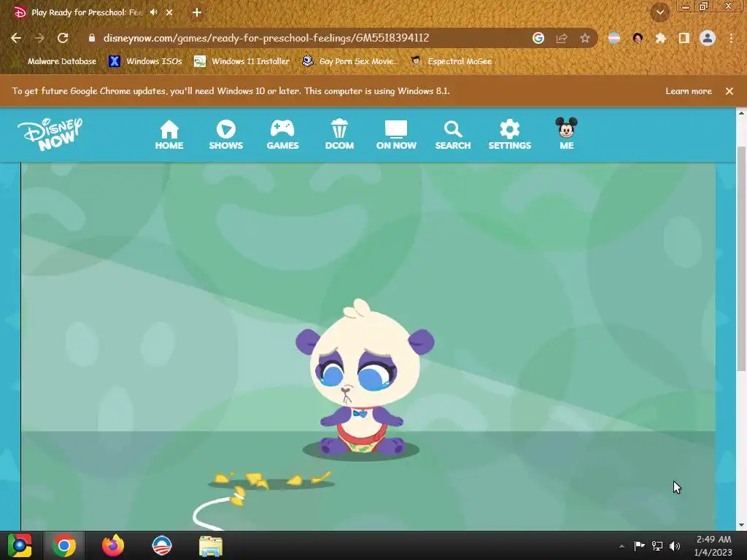Click the page vertical scrollbar thumb
The image size is (747, 560).
tap(741, 259)
